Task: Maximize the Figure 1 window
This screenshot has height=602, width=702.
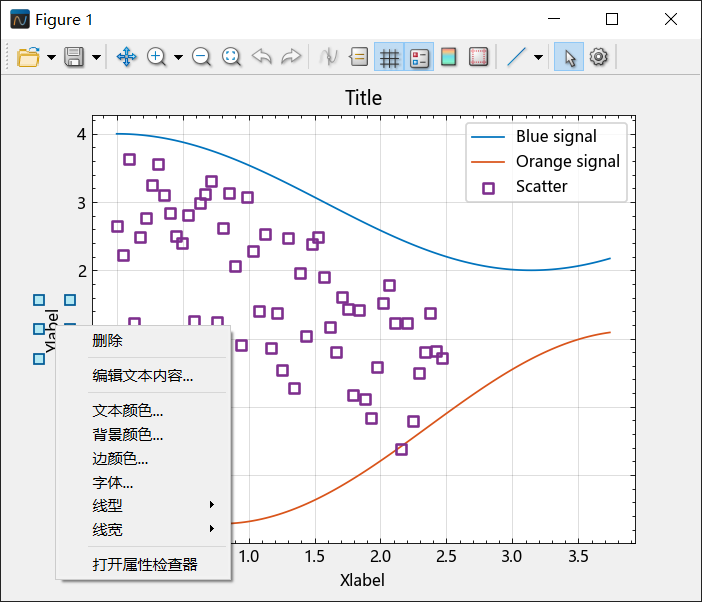Action: (x=612, y=19)
